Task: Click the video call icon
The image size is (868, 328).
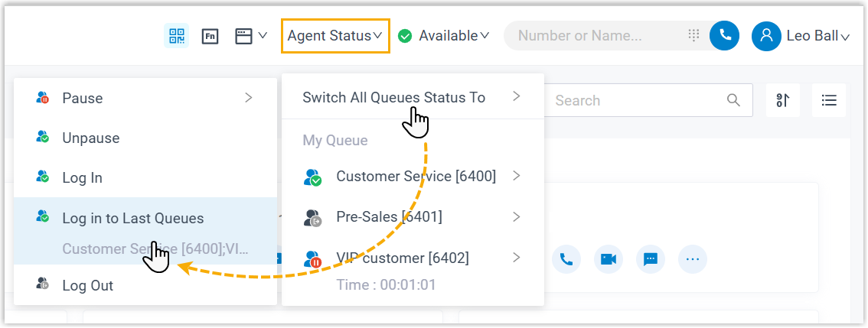Action: pyautogui.click(x=609, y=259)
